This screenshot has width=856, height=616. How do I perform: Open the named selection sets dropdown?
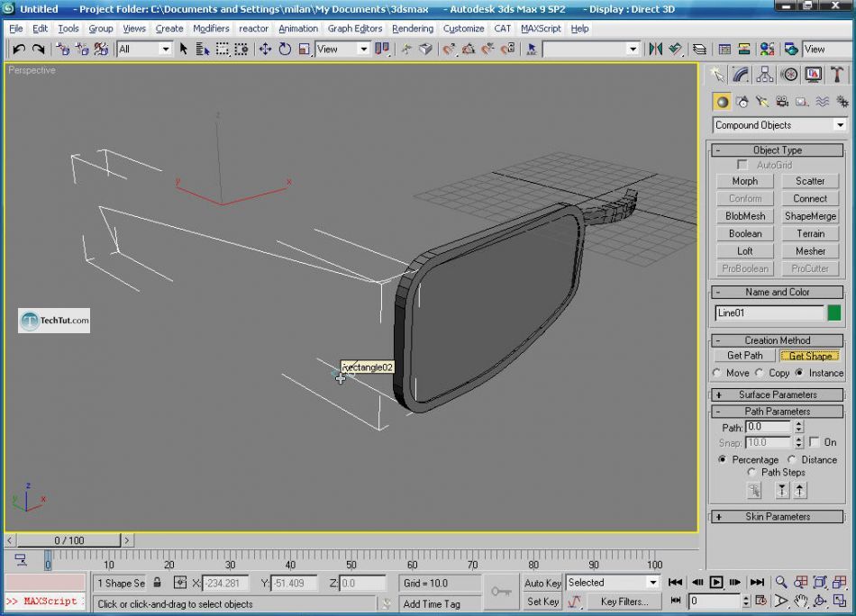tap(590, 50)
